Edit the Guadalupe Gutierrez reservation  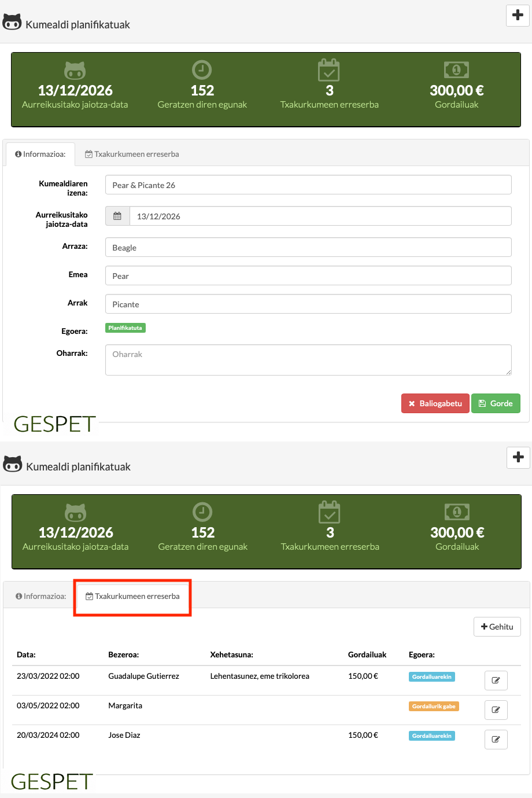(x=496, y=681)
